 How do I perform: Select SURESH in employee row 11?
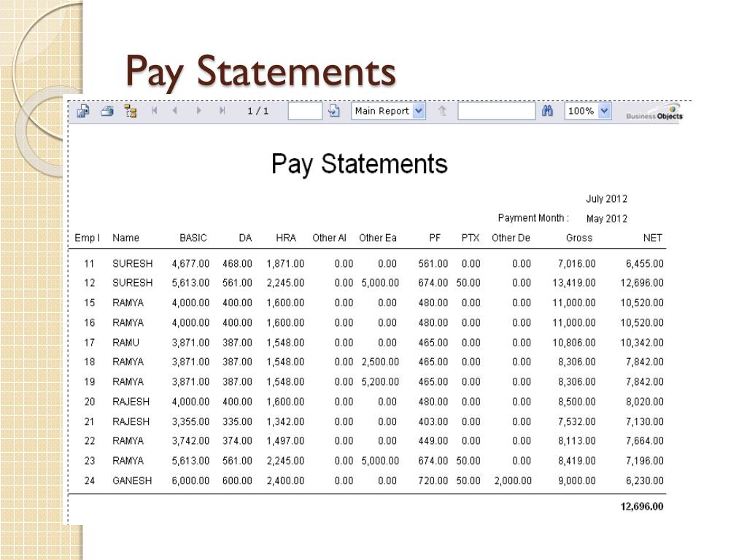[133, 263]
